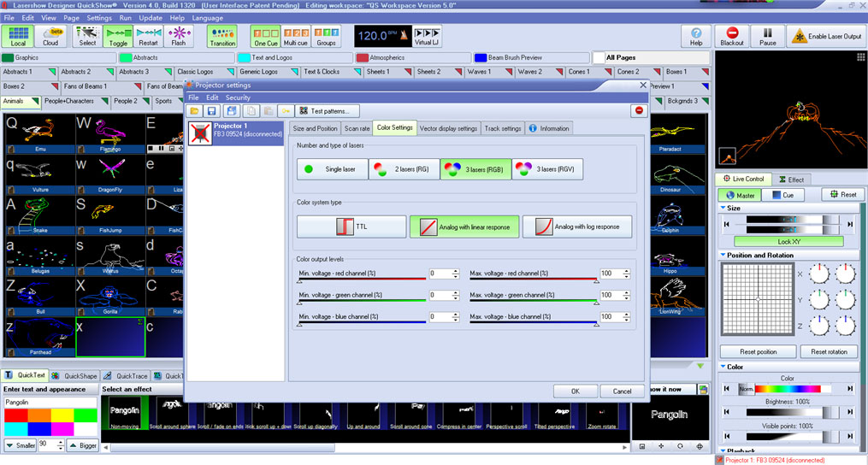Click the Pangolin text input field

click(50, 402)
